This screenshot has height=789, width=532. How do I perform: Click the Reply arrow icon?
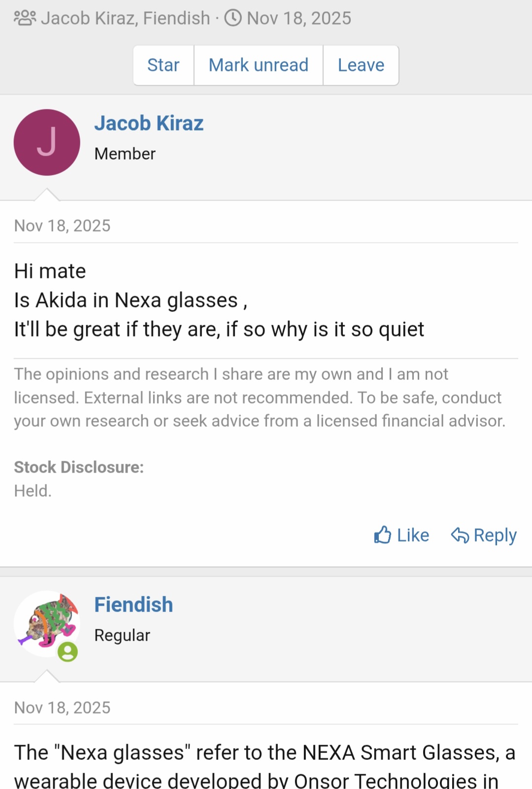coord(460,535)
